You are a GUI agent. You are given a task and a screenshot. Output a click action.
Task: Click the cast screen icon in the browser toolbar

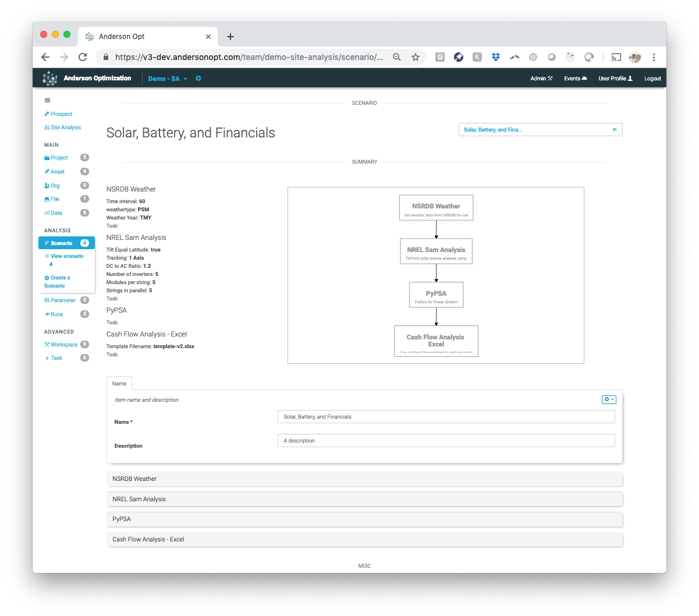click(616, 57)
